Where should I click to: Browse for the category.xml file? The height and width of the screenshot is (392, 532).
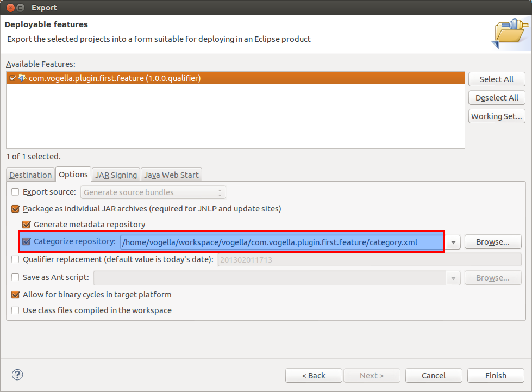[x=493, y=242]
